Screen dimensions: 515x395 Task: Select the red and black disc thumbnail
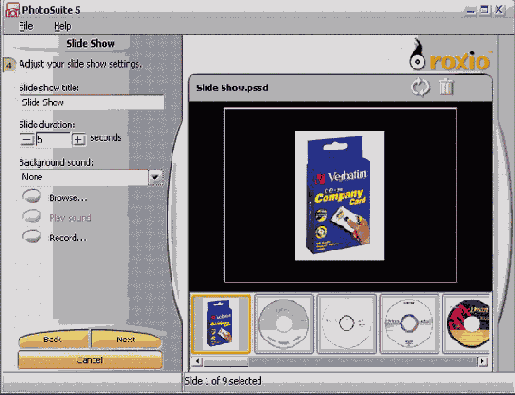coord(467,323)
